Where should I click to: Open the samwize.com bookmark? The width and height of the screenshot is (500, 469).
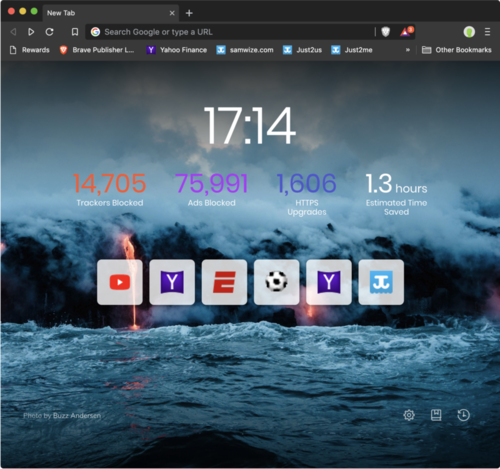click(245, 50)
